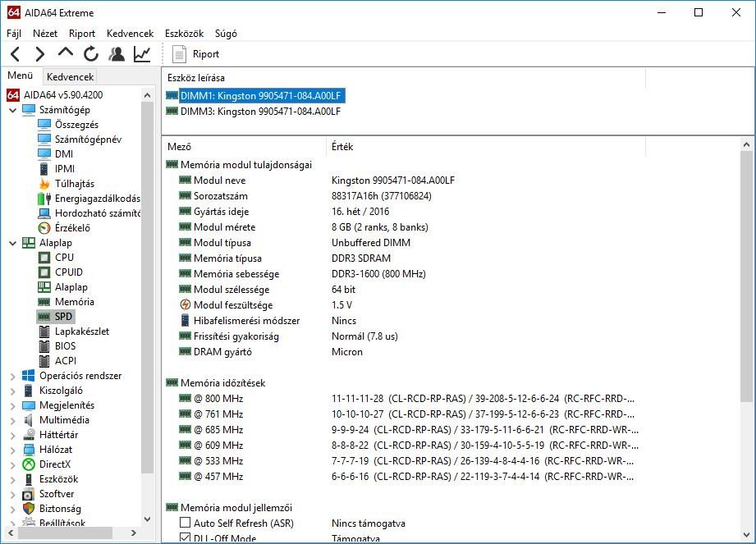This screenshot has height=544, width=756.
Task: Expand the Kiszolgáló tree node
Action: click(13, 391)
